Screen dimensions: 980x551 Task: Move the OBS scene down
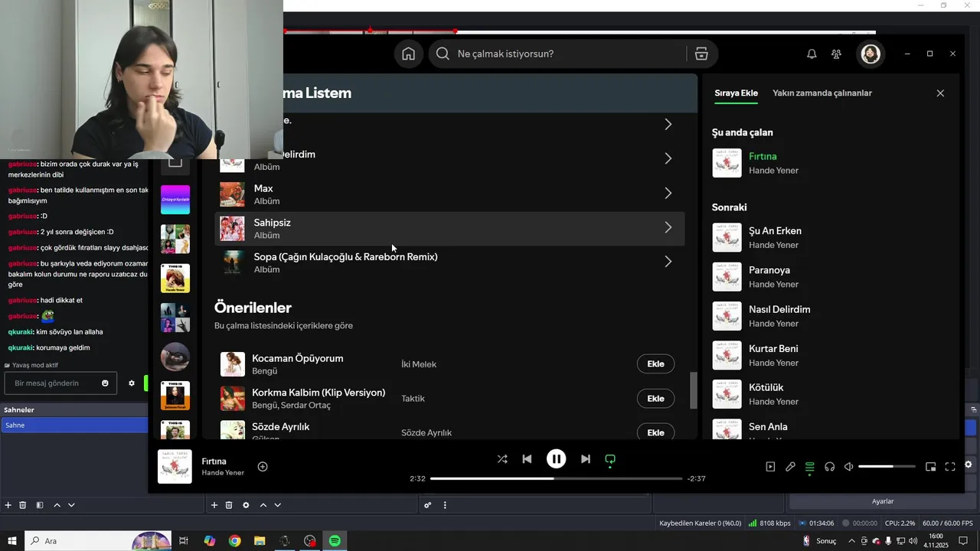pos(71,505)
